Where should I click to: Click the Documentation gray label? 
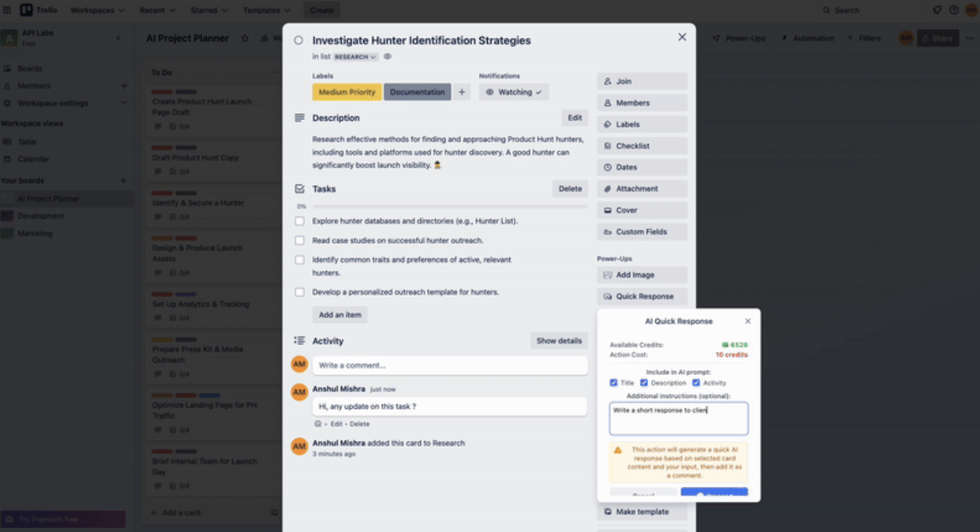tap(417, 92)
